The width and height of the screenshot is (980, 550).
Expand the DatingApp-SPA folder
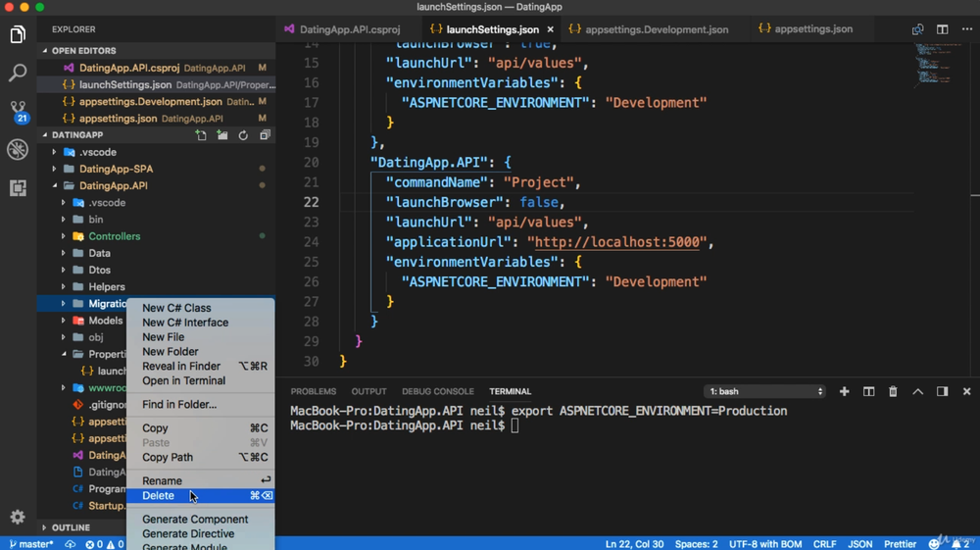pos(116,169)
